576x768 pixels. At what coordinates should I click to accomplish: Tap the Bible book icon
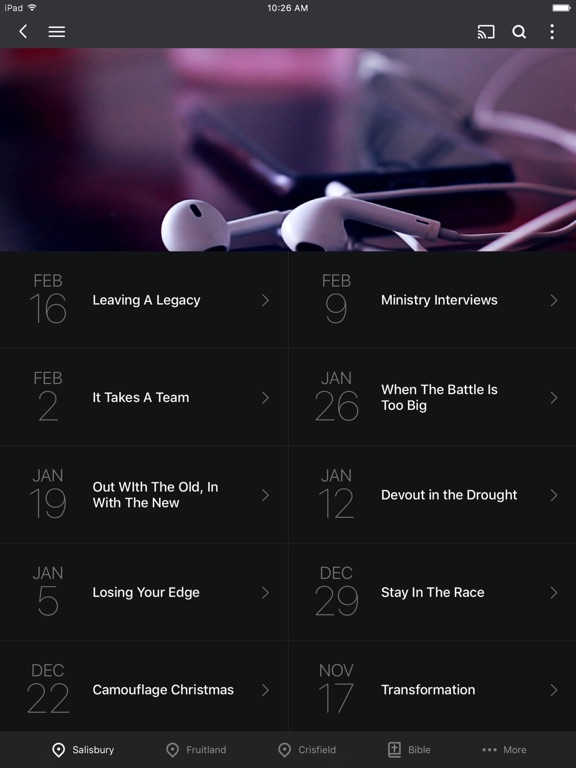click(x=394, y=750)
